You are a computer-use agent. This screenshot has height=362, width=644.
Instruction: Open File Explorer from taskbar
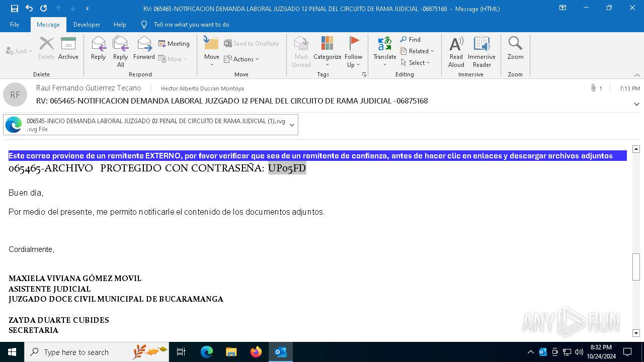click(x=231, y=352)
